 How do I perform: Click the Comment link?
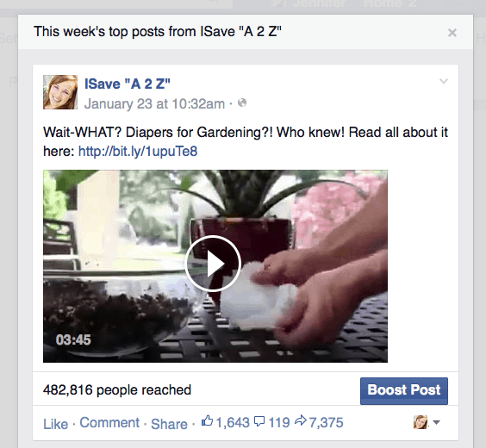(x=109, y=423)
